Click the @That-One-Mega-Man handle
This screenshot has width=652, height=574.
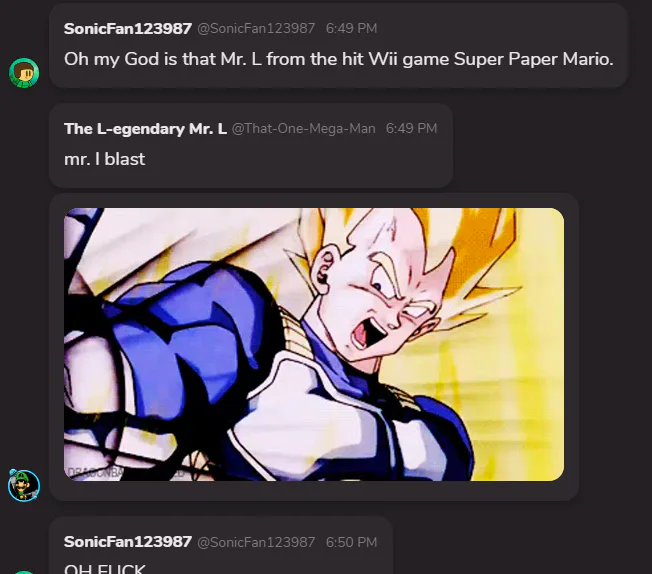coord(304,129)
